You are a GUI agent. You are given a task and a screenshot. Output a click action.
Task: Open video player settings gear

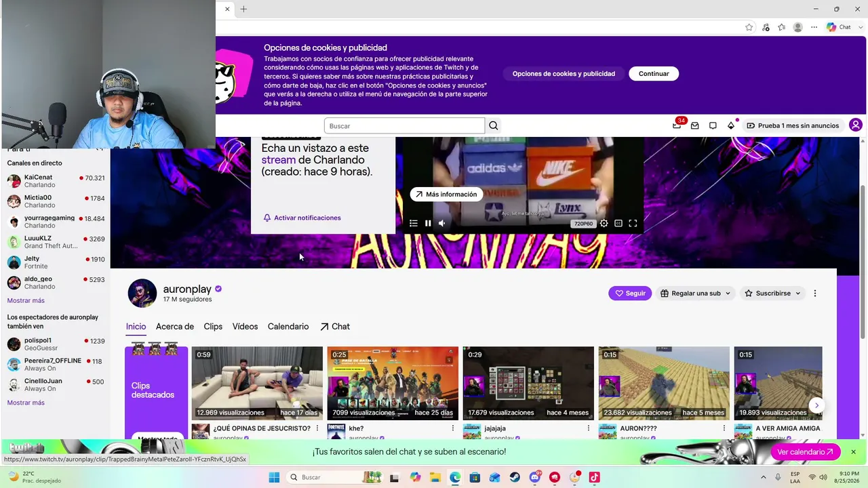(604, 223)
